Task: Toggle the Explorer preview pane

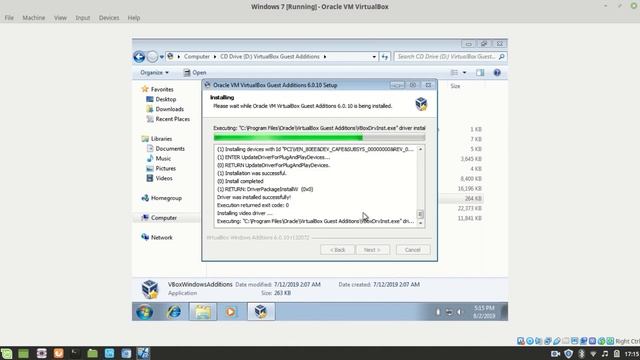Action: coord(480,73)
